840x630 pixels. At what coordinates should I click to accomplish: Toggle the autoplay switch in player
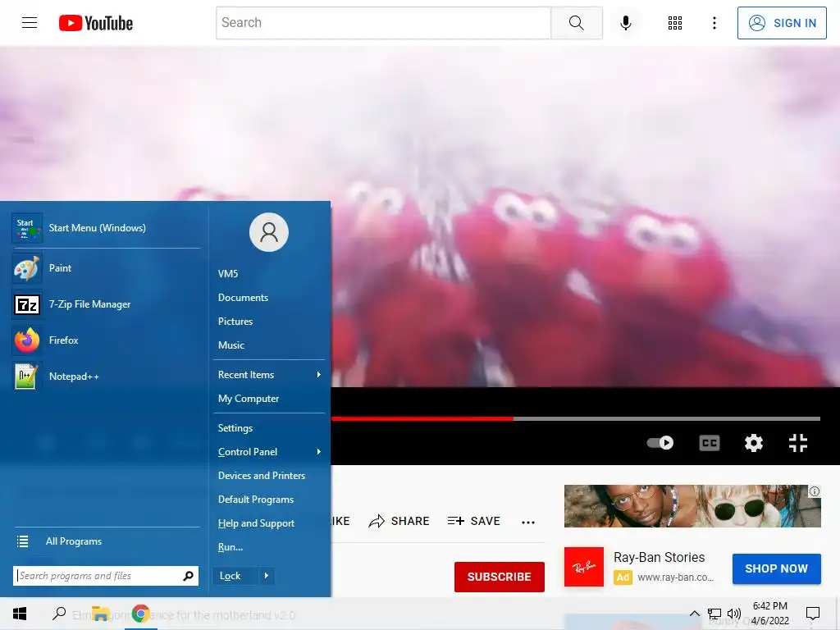pos(660,442)
